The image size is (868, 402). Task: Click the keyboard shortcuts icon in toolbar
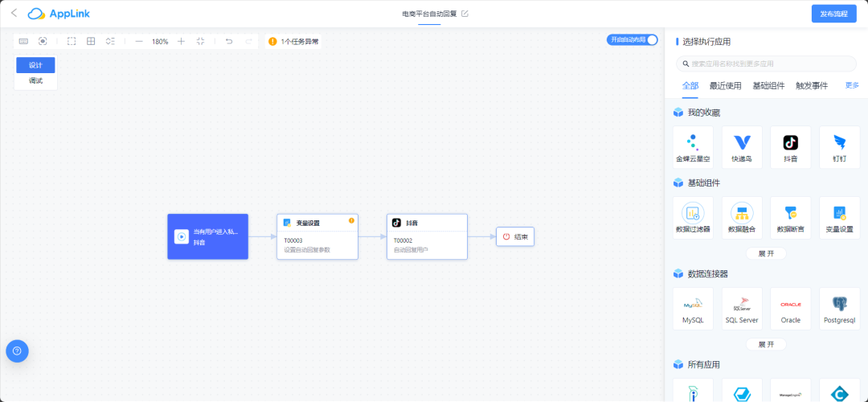pyautogui.click(x=23, y=41)
